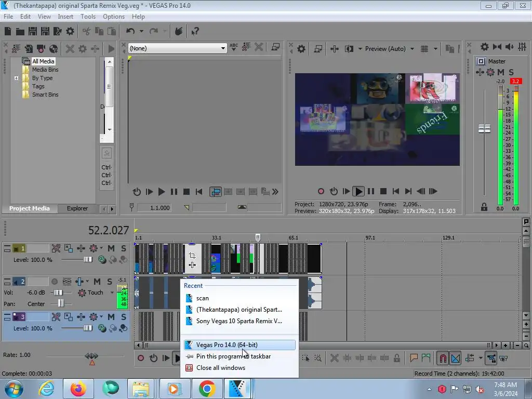Click Stop button in Video Preview transport
This screenshot has width=532, height=399.
click(x=383, y=191)
